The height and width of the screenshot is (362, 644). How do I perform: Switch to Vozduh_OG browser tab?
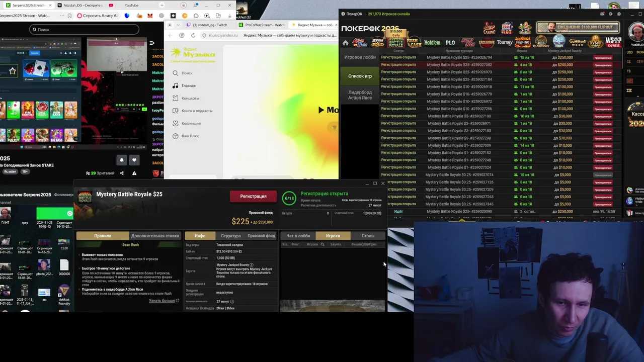click(80, 5)
